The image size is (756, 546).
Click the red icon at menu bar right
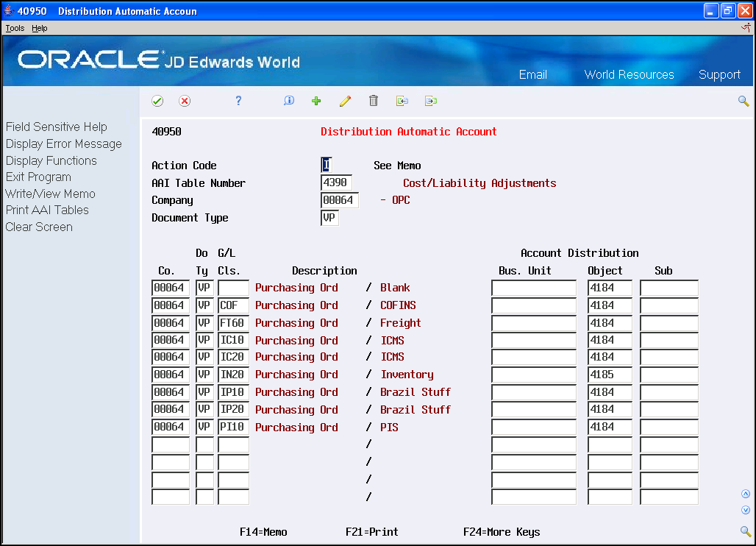[x=746, y=28]
